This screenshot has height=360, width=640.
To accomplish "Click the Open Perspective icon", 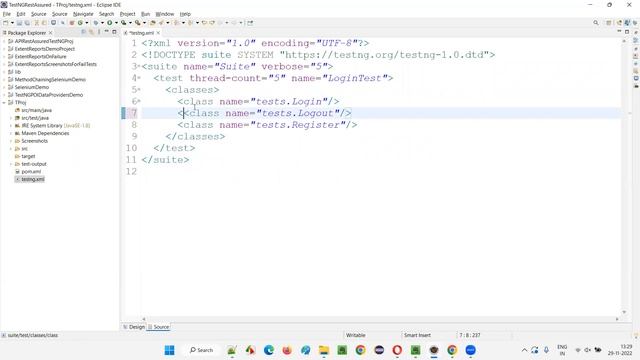I will pyautogui.click(x=609, y=23).
